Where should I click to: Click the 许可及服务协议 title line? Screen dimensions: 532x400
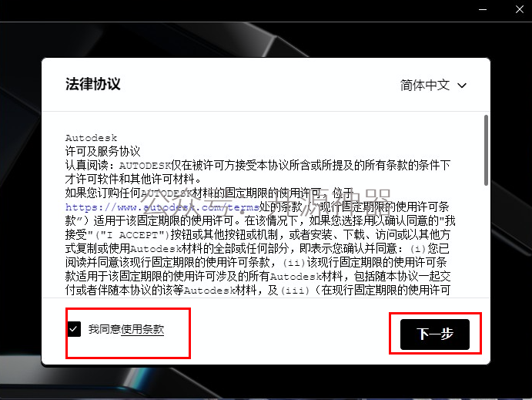(103, 151)
